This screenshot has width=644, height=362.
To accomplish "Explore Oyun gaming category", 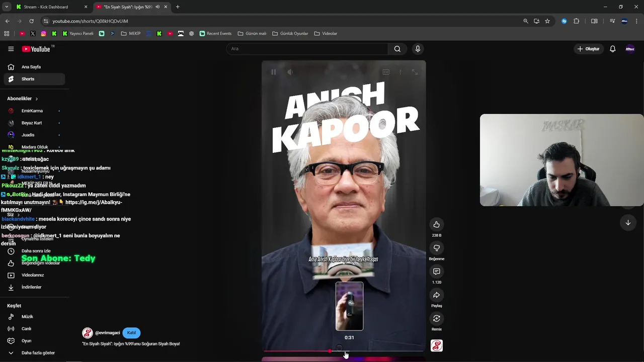I will point(34,341).
